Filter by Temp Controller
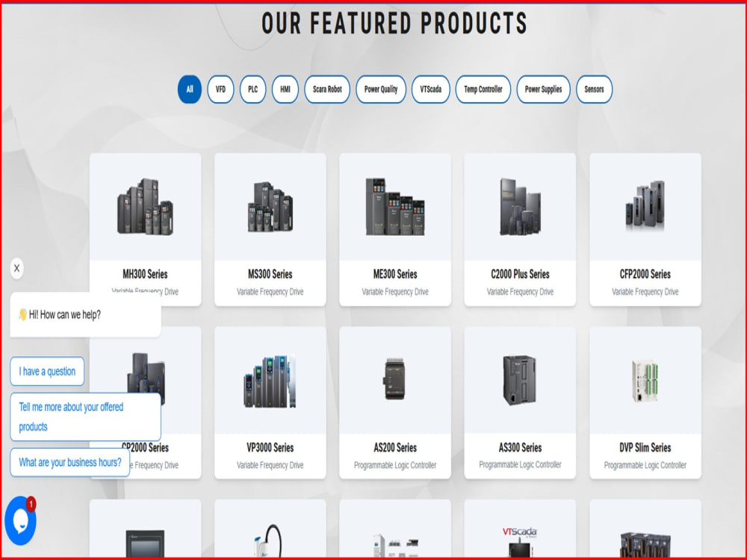Screen dimensions: 747x560 [483, 89]
